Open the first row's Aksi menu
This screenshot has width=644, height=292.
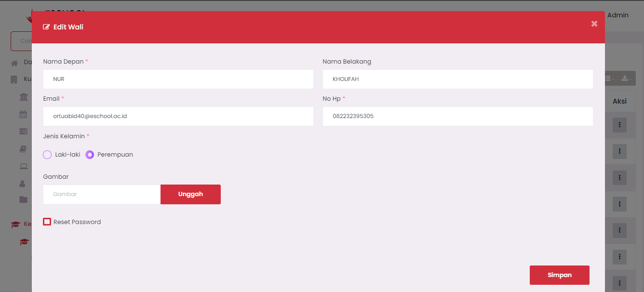619,125
